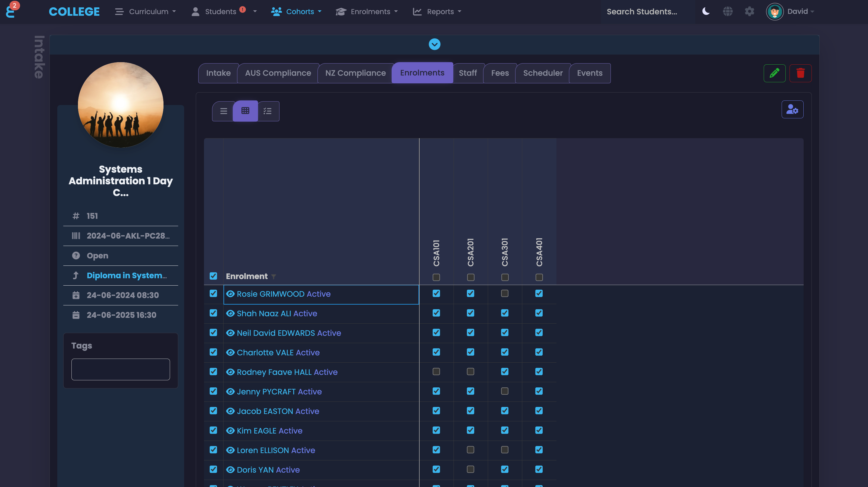
Task: Open the user settings icon button
Action: pyautogui.click(x=792, y=109)
